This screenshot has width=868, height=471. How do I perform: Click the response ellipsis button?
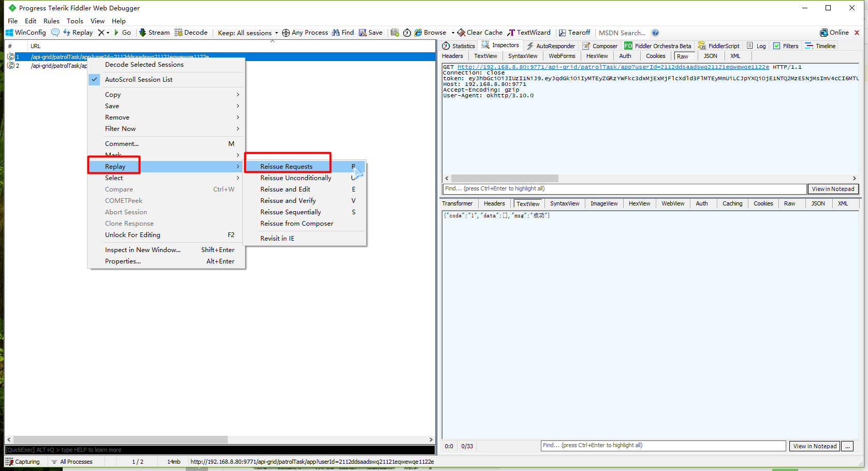pos(847,446)
